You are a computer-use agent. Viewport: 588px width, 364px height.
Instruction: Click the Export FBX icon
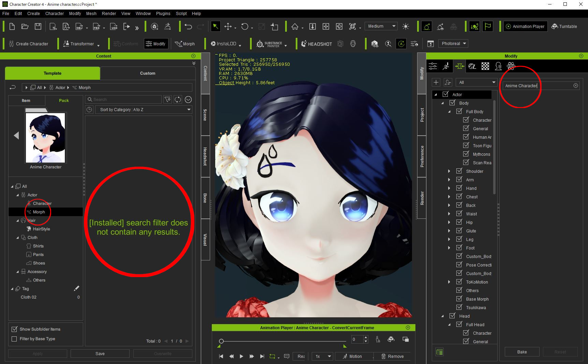click(97, 26)
